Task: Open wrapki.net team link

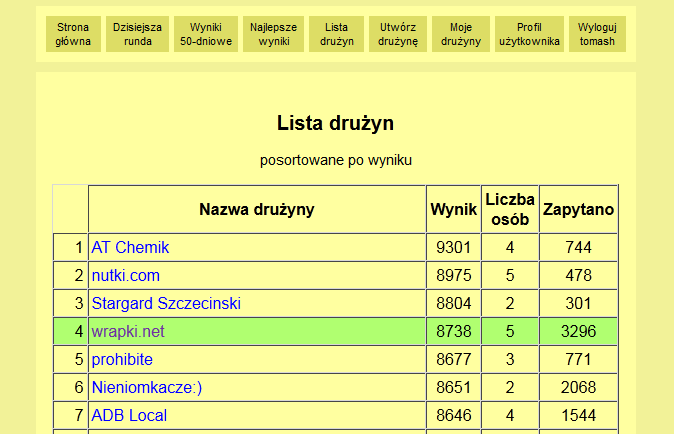Action: click(128, 331)
